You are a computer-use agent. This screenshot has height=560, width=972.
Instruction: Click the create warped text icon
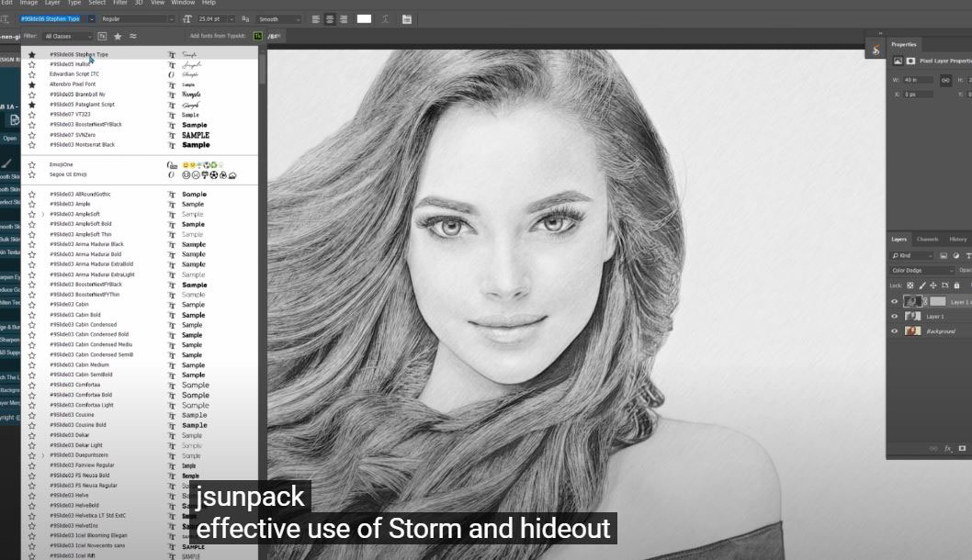pos(385,18)
